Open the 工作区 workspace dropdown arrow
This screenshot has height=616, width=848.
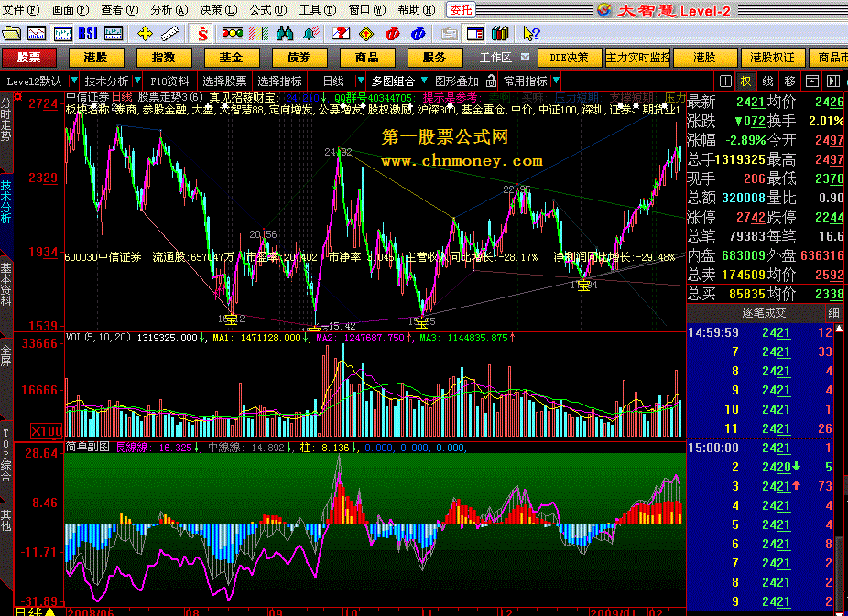(525, 57)
